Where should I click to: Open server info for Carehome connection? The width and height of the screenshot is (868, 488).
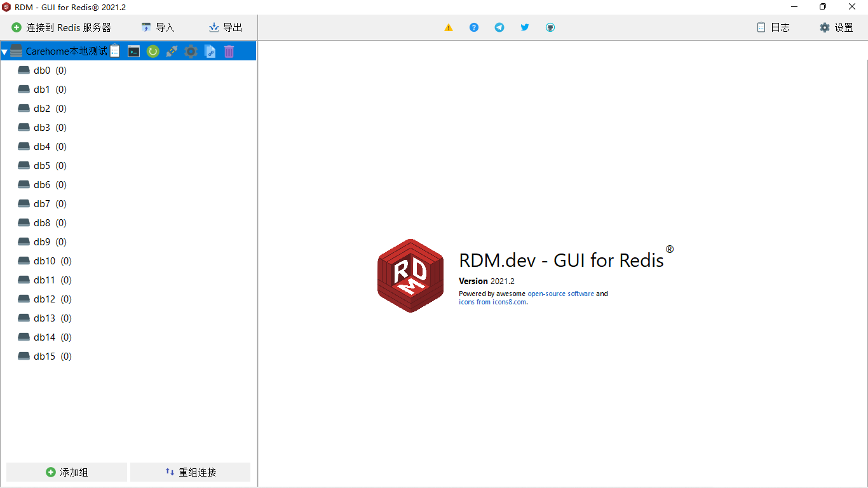pyautogui.click(x=115, y=51)
